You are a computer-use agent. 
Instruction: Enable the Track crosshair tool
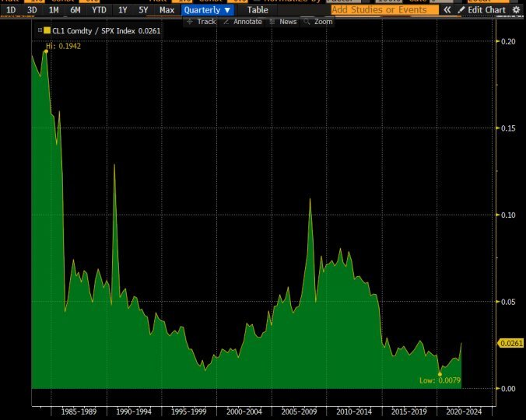[x=202, y=22]
